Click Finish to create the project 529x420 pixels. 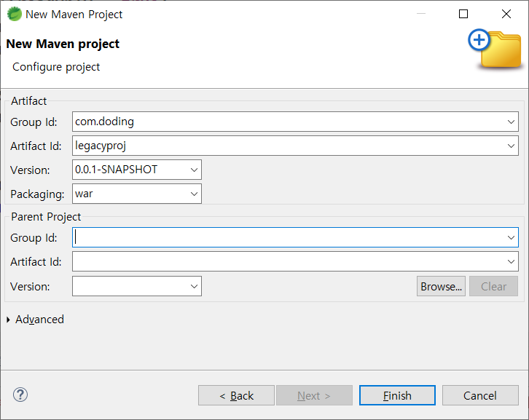397,395
